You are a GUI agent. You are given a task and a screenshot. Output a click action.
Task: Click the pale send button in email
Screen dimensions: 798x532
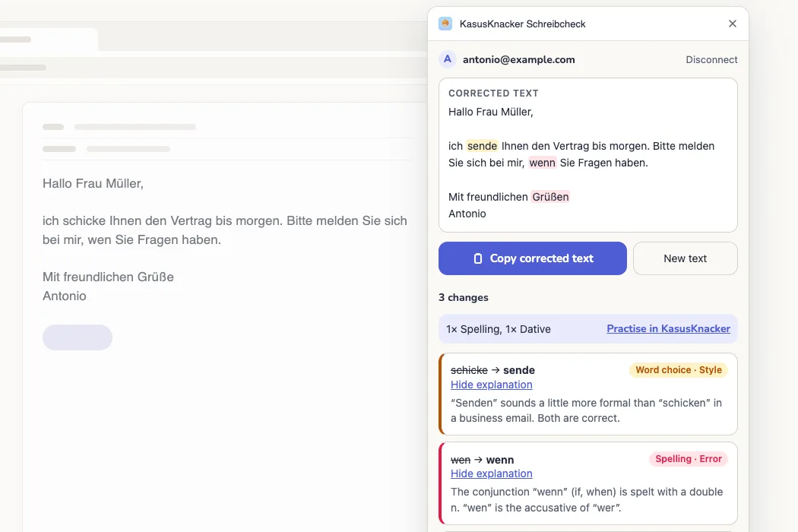coord(78,337)
